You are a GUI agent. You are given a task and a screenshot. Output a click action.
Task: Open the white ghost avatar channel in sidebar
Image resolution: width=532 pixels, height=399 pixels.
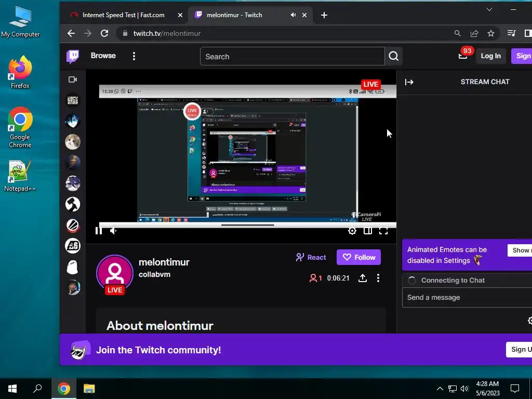click(x=73, y=267)
